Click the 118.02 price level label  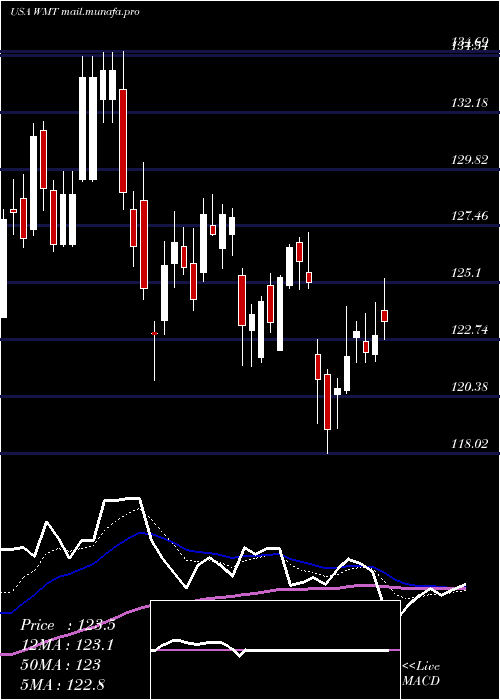click(470, 444)
